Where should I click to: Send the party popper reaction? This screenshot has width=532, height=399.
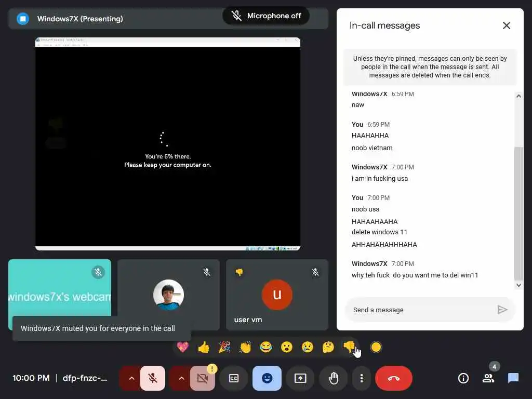pyautogui.click(x=224, y=347)
